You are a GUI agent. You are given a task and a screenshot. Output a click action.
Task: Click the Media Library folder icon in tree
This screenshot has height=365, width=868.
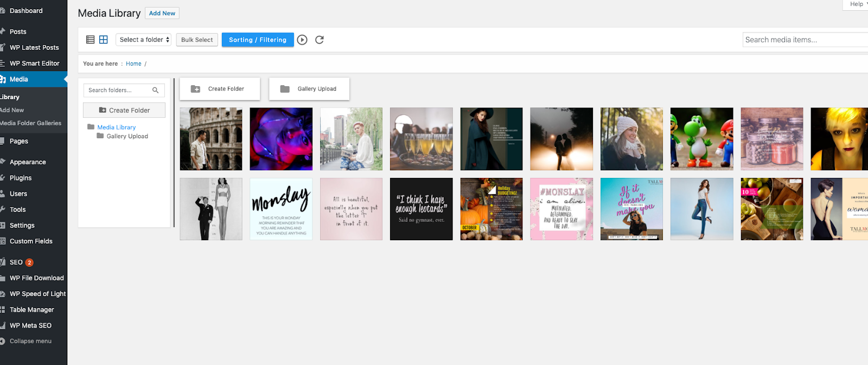pyautogui.click(x=91, y=127)
